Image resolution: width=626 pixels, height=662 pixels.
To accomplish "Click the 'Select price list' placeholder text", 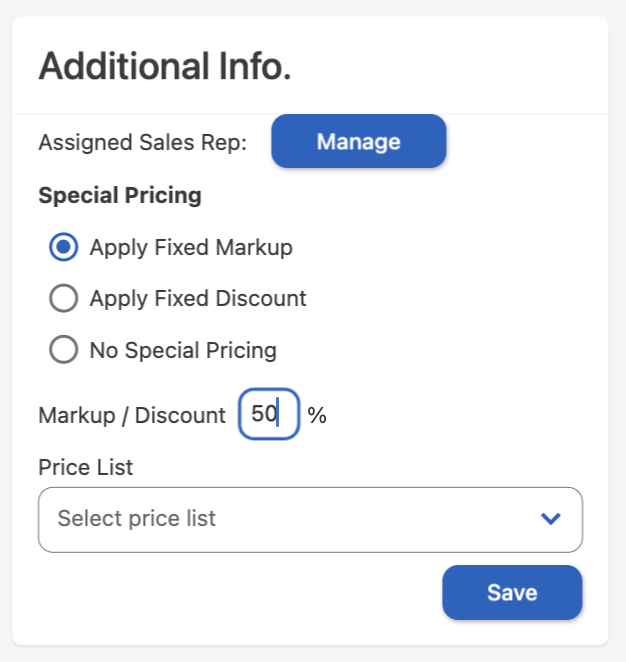I will coord(137,519).
